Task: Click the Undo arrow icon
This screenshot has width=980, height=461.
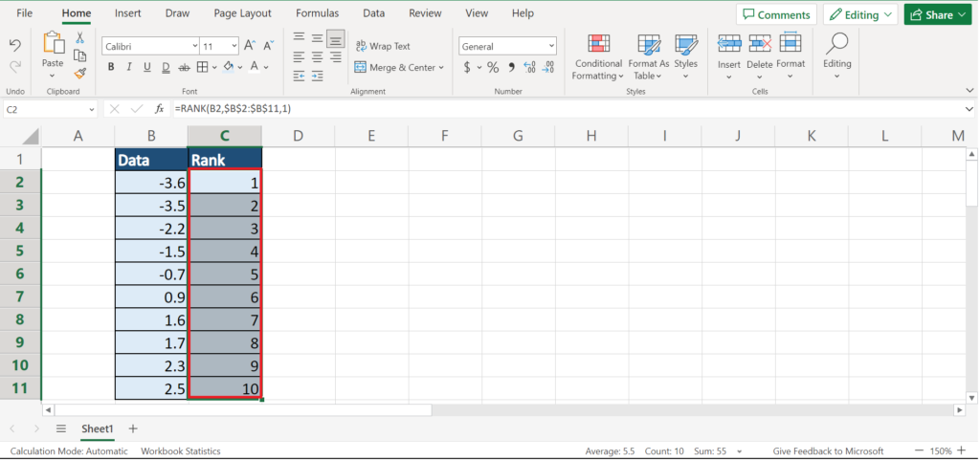Action: [x=14, y=46]
